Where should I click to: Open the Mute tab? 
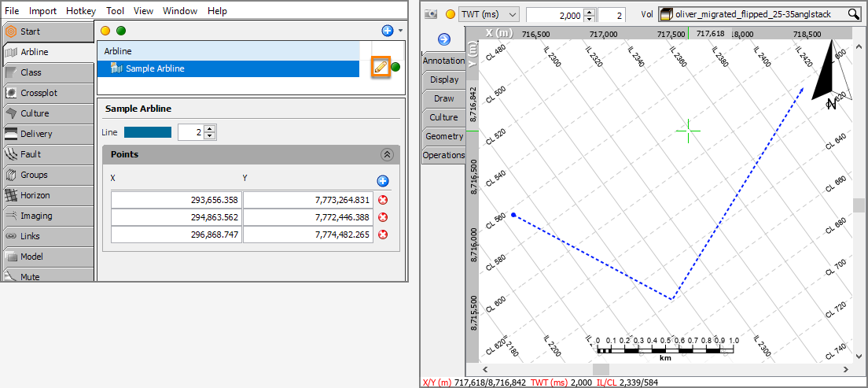pyautogui.click(x=48, y=275)
